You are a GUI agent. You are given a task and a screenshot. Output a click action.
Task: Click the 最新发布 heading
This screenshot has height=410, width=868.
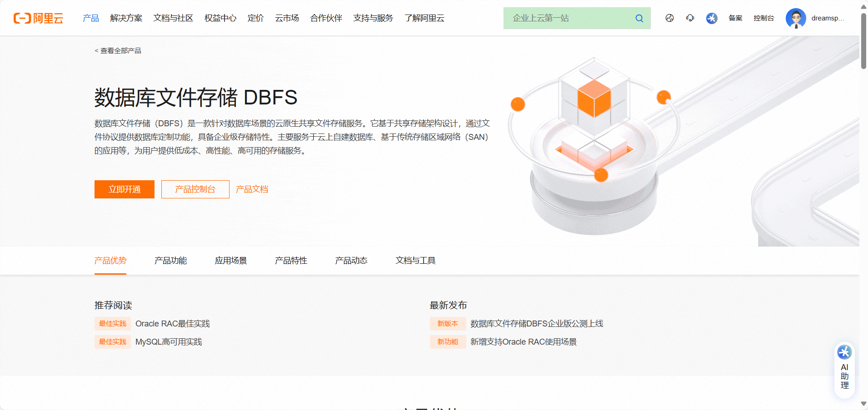point(449,305)
